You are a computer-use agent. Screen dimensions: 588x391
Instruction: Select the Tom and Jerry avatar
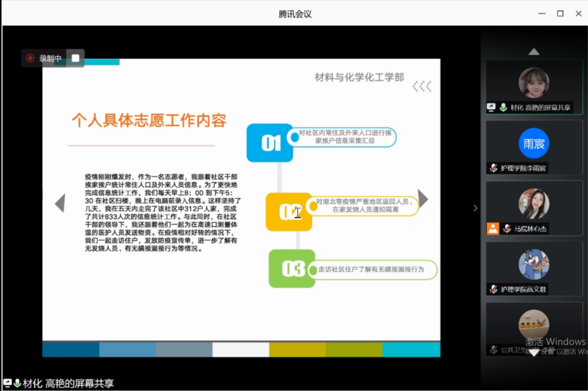click(x=534, y=264)
